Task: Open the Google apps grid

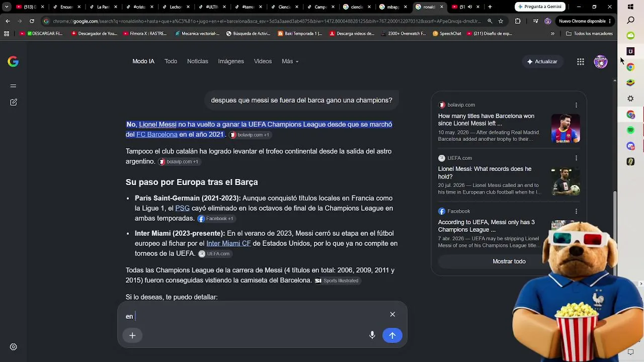Action: [x=581, y=61]
